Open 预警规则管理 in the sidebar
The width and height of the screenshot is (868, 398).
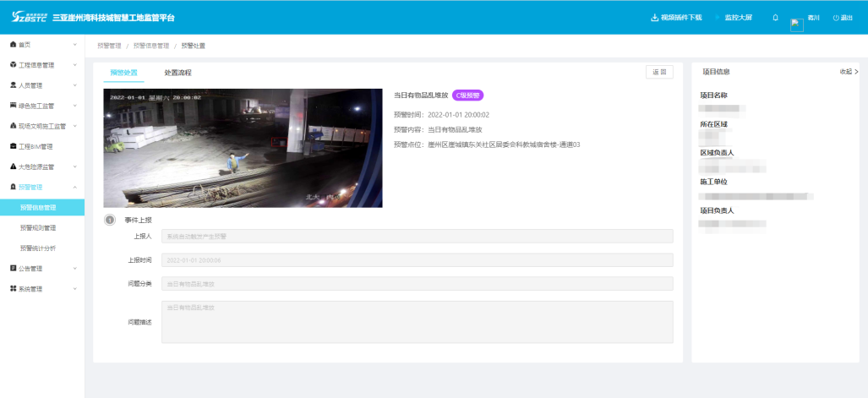click(x=38, y=227)
